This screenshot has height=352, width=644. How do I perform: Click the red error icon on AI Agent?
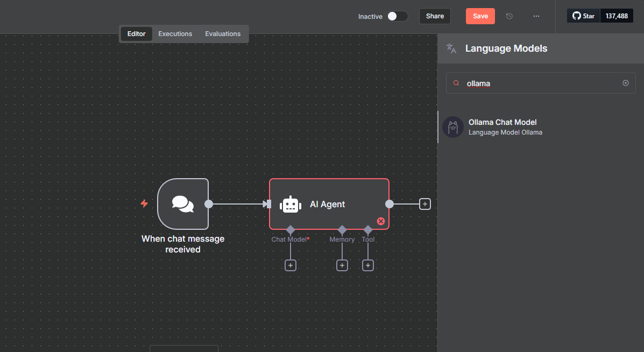(381, 221)
